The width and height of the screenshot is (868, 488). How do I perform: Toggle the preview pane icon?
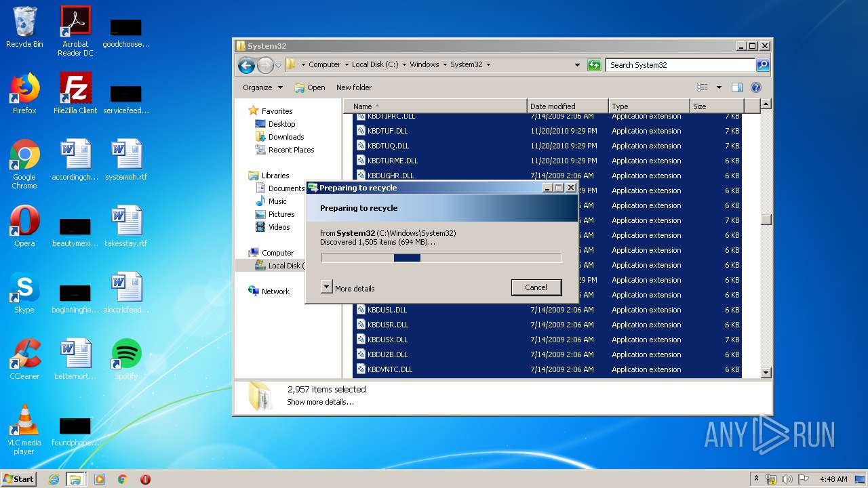click(x=737, y=87)
